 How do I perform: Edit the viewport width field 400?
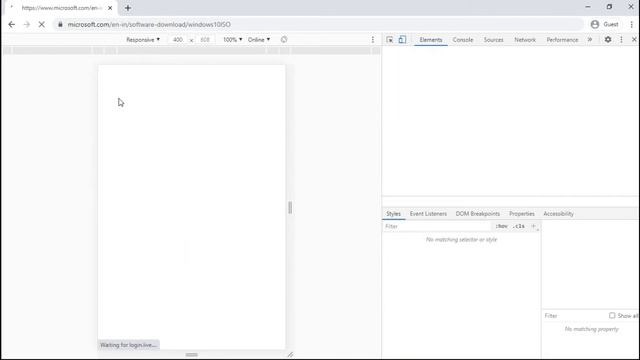coord(178,40)
